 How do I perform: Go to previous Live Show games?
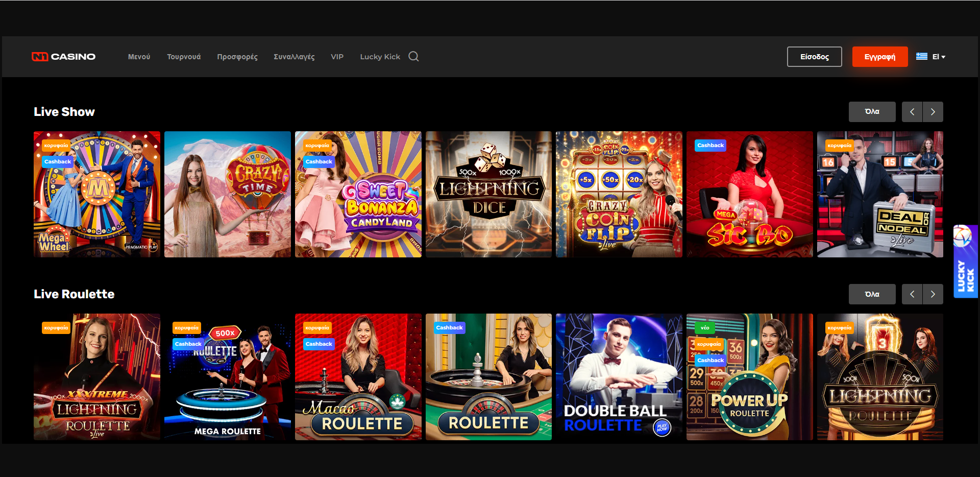[912, 112]
